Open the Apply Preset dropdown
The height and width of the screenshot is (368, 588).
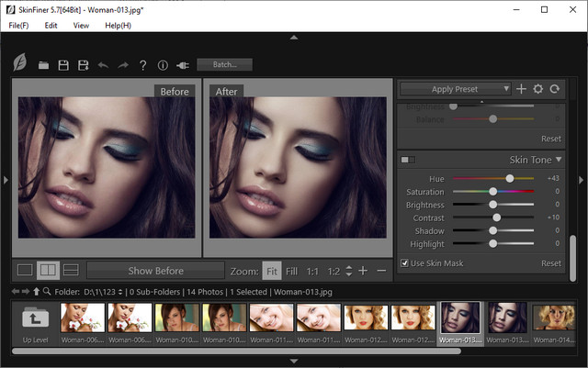tap(456, 89)
